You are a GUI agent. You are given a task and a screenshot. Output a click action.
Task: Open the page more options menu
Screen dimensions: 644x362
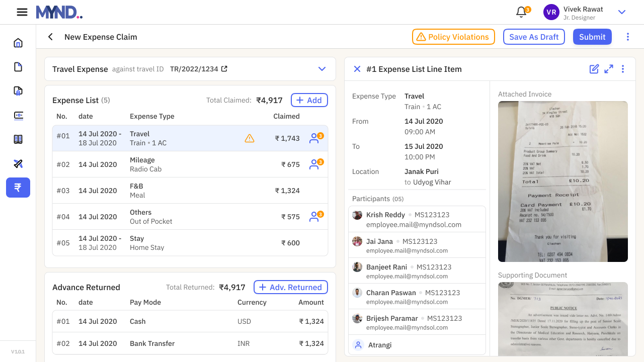click(627, 37)
